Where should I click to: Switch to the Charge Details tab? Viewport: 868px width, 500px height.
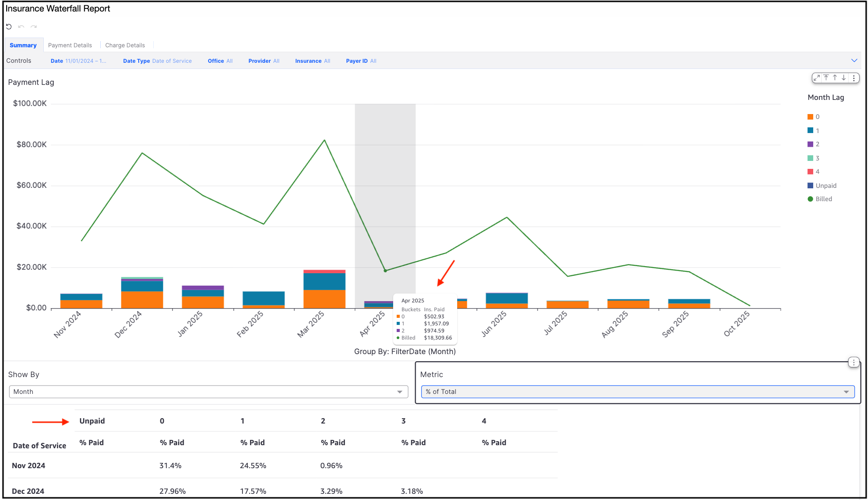[x=125, y=45]
